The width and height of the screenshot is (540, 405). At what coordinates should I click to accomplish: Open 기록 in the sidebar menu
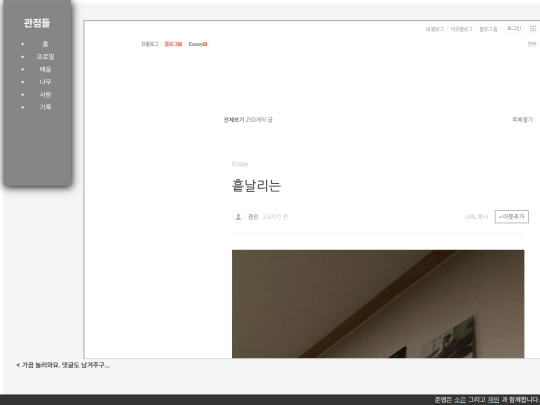[45, 107]
